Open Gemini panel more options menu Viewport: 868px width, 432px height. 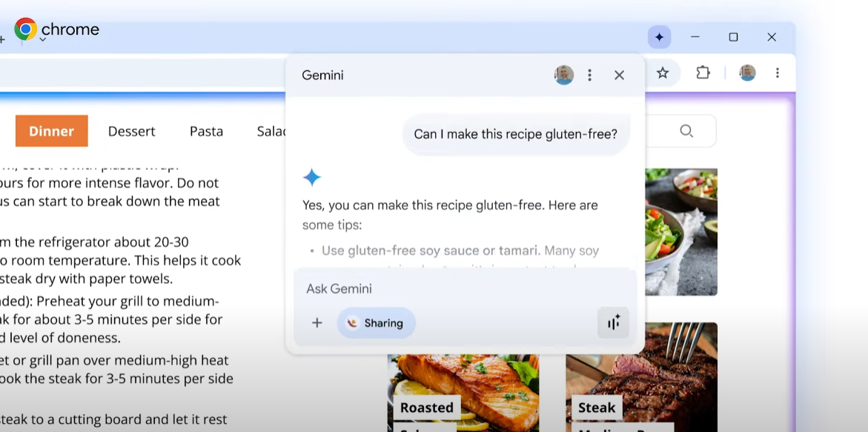589,75
